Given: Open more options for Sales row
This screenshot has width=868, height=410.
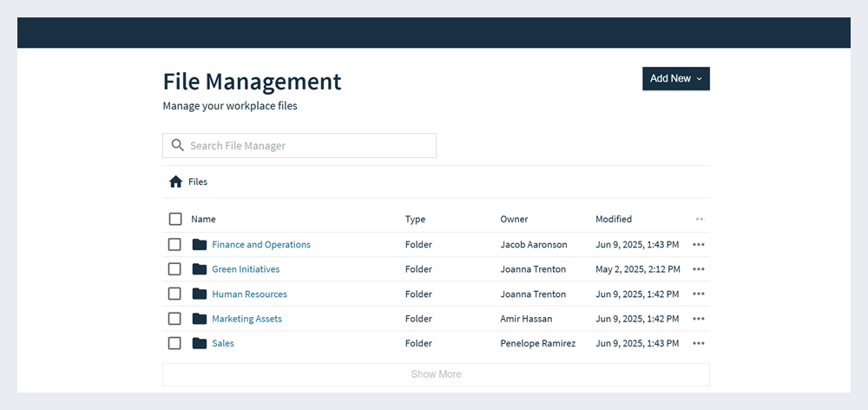Looking at the screenshot, I should (x=699, y=343).
